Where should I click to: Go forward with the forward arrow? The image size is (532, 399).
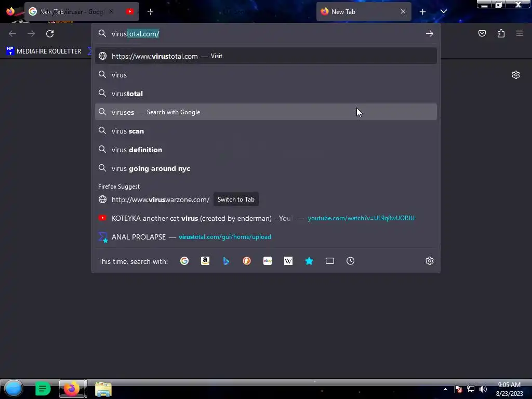point(31,34)
